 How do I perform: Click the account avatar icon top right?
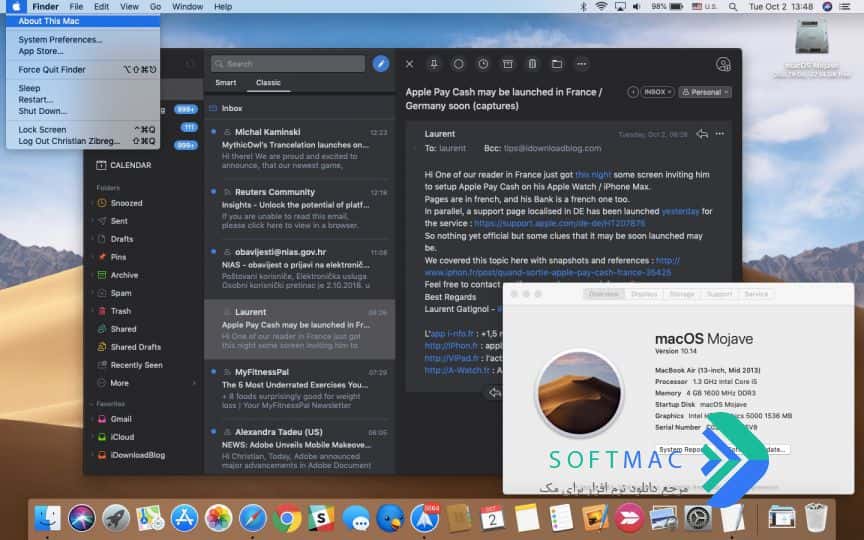723,64
